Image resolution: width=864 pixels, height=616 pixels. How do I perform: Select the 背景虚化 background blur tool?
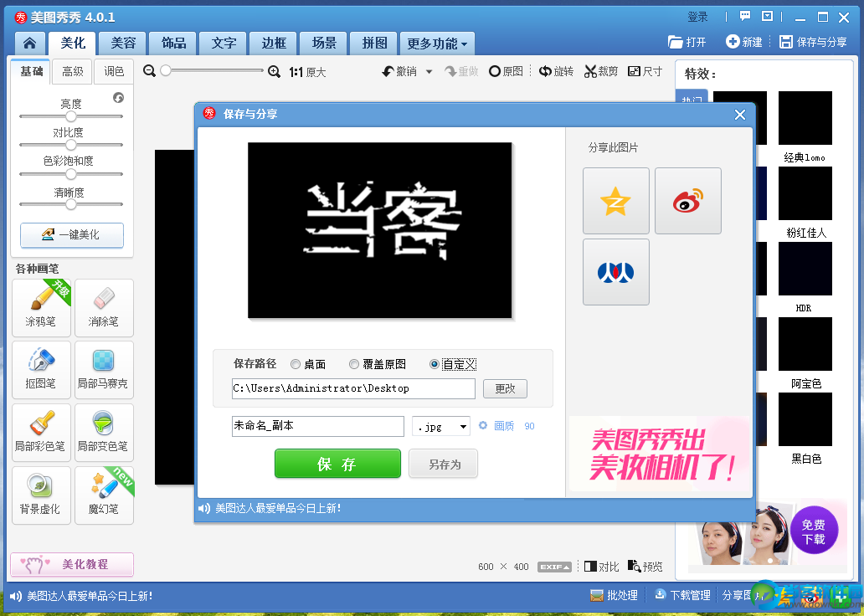(41, 495)
